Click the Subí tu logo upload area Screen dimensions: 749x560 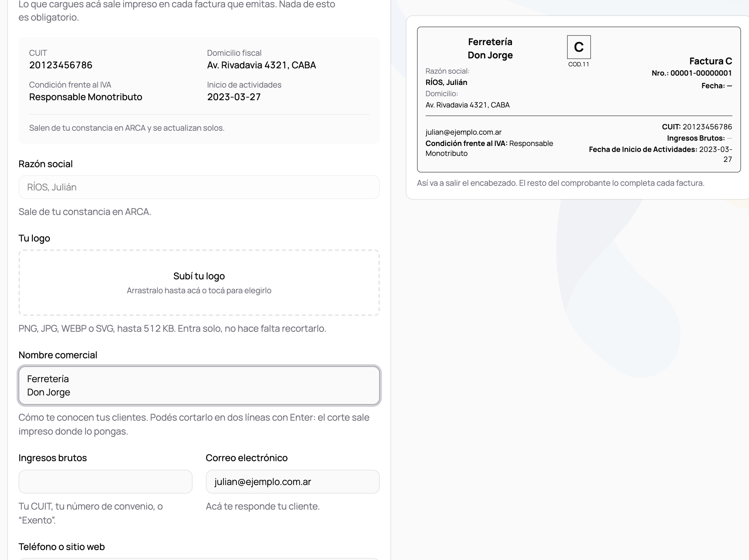pos(199,283)
